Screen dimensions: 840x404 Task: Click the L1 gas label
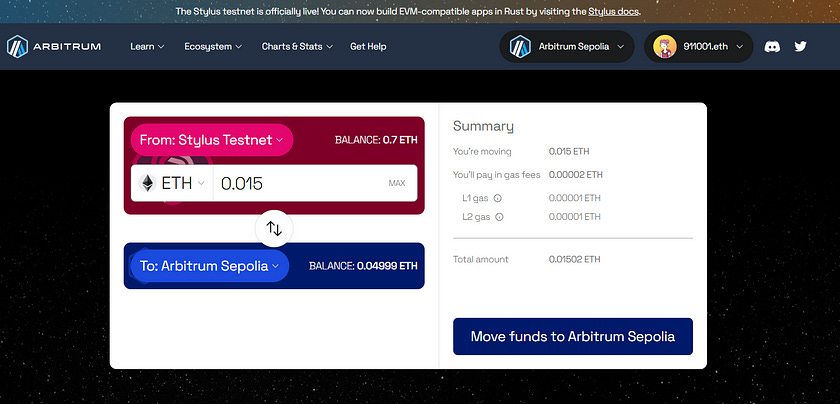(475, 198)
